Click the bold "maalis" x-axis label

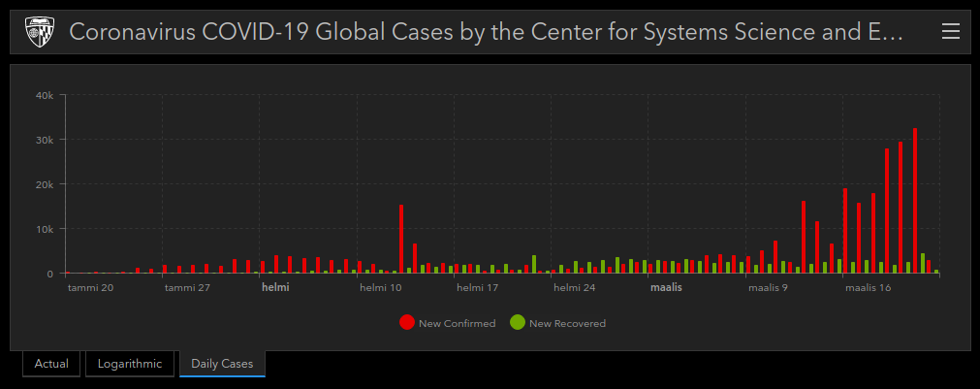[x=666, y=288]
